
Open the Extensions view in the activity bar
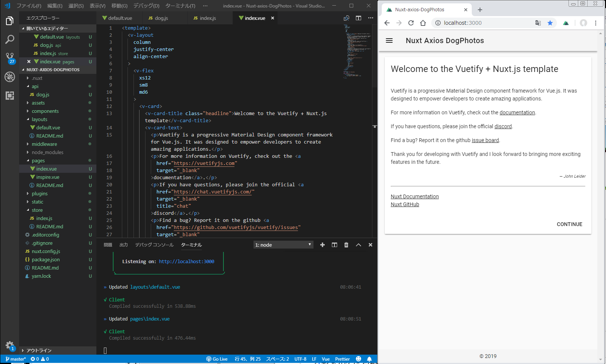pyautogui.click(x=10, y=96)
